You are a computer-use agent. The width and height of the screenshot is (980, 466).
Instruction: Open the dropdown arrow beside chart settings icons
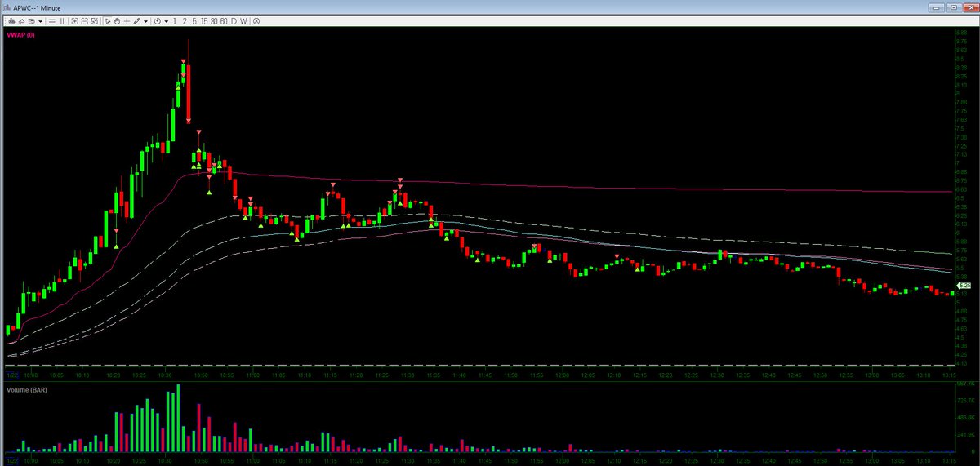coord(41,21)
